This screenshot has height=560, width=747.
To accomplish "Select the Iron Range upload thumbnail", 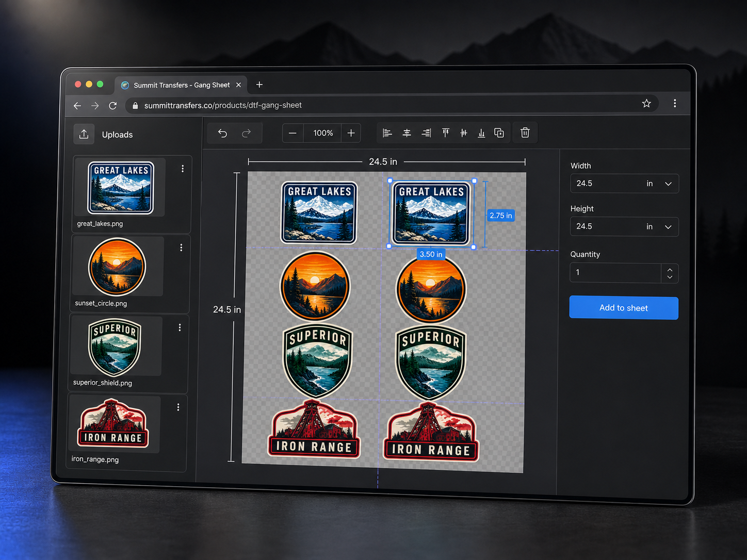I will click(x=113, y=423).
